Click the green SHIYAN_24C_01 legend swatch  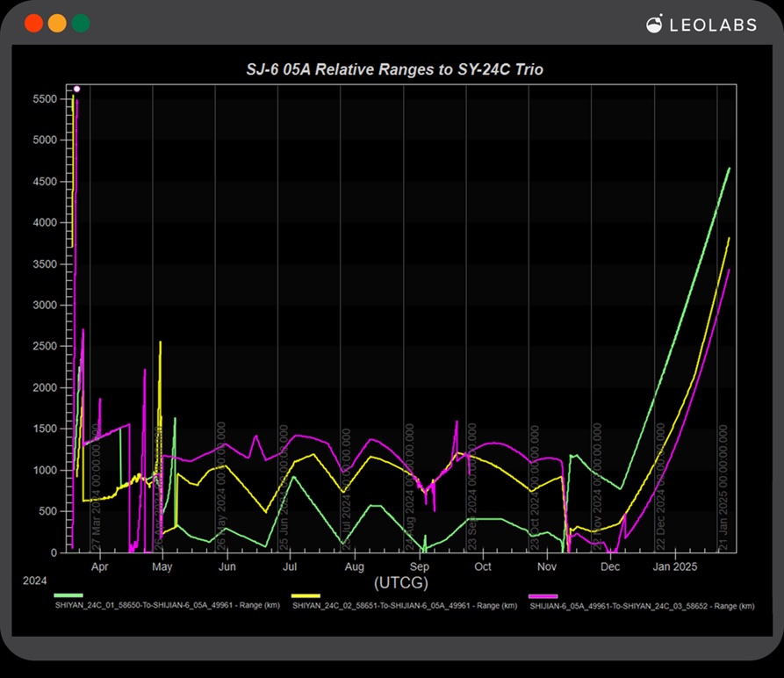point(68,596)
